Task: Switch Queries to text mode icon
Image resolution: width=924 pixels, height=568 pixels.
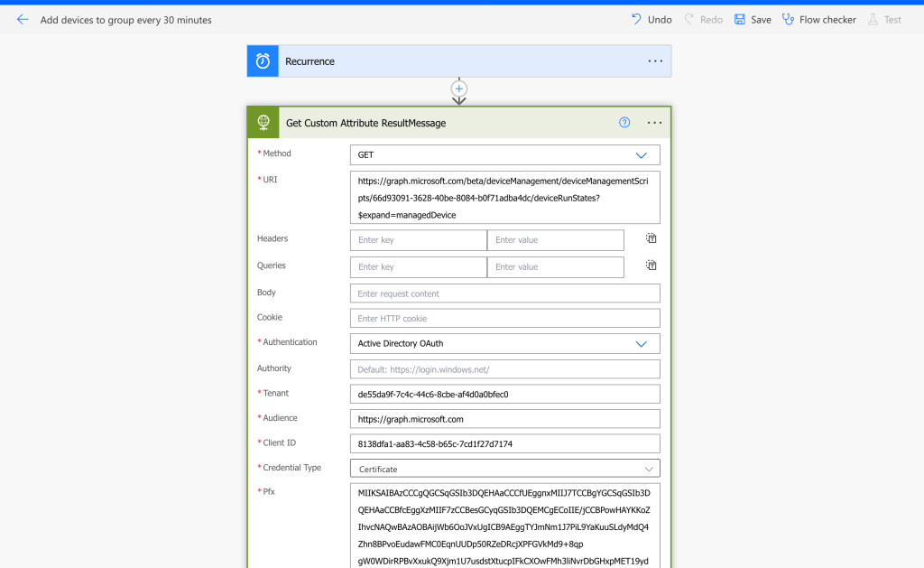Action: pyautogui.click(x=651, y=265)
